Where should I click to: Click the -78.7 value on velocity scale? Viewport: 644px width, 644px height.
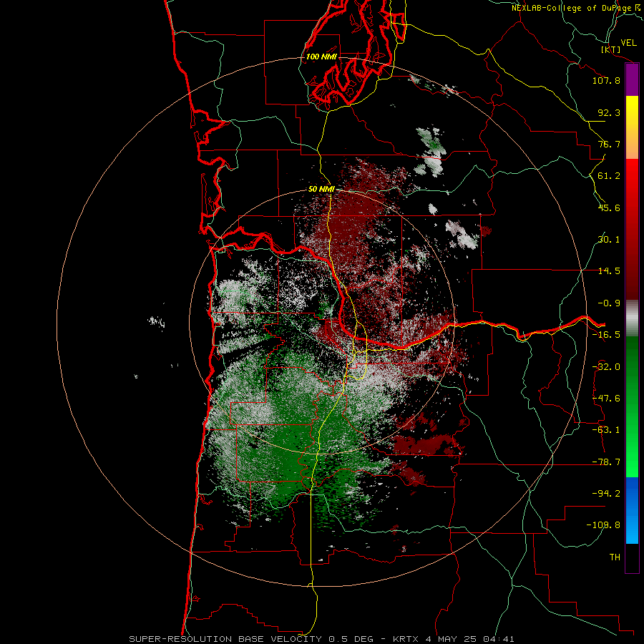606,462
